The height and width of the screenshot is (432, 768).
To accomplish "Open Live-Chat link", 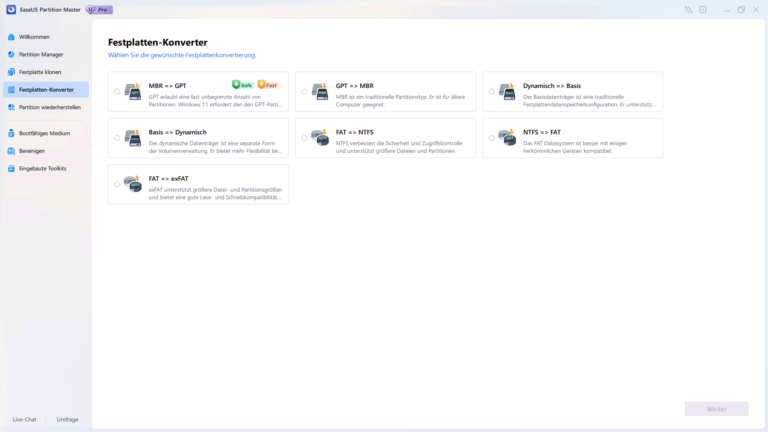I will 24,420.
